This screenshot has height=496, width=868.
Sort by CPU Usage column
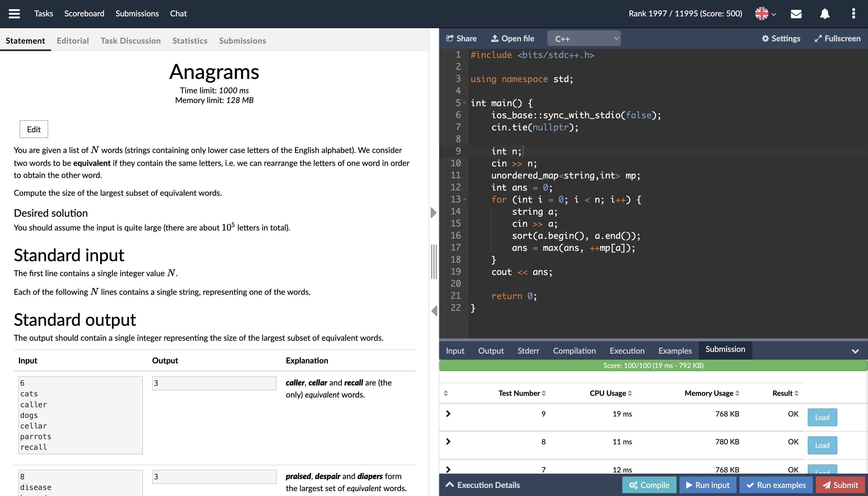(x=611, y=393)
